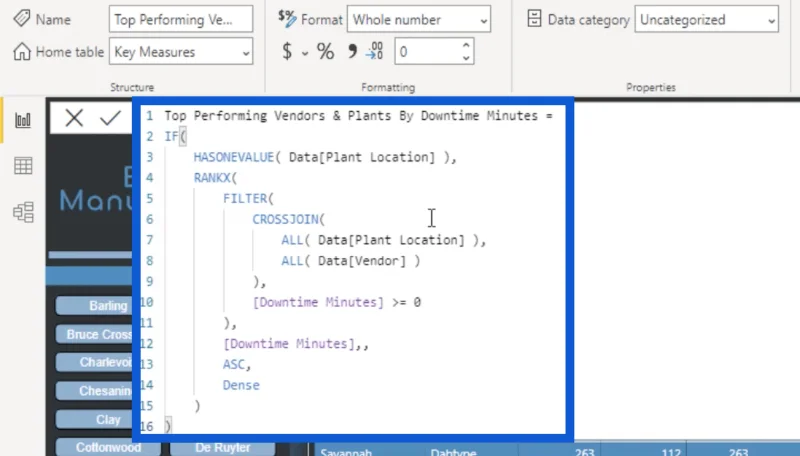Viewport: 800px width, 456px height.
Task: Click decimal places value field
Action: 428,52
